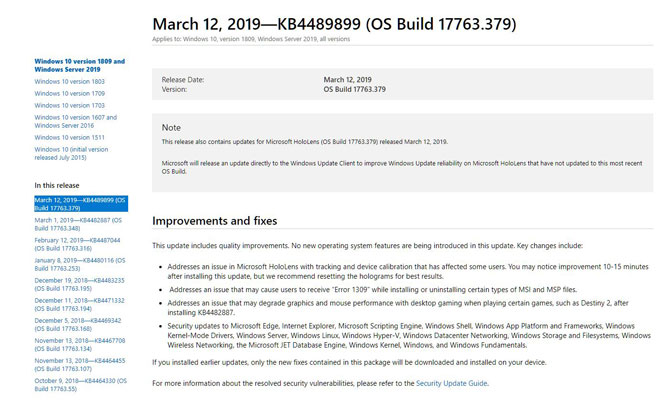The width and height of the screenshot is (660, 414).
Task: Click the HoloLens tracking and calibration bullet
Action: tap(408, 271)
